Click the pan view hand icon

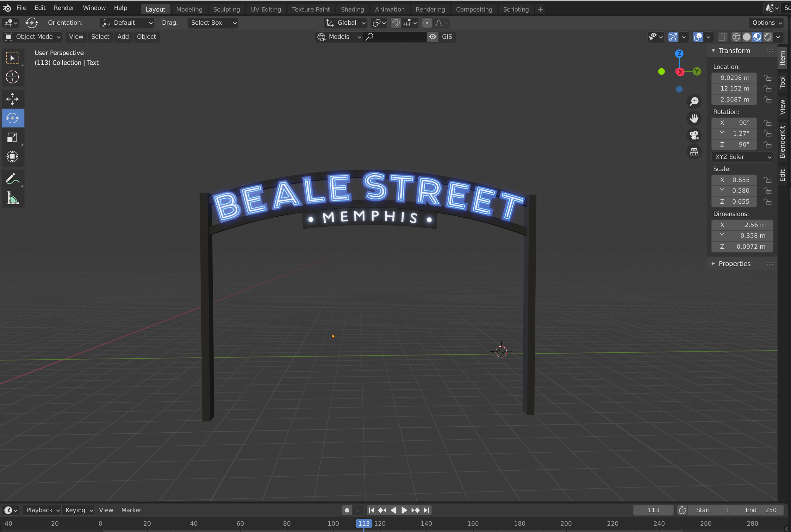(x=694, y=118)
